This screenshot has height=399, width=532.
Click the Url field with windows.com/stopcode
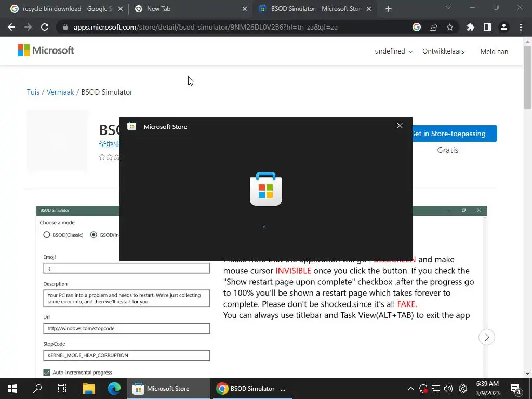127,328
